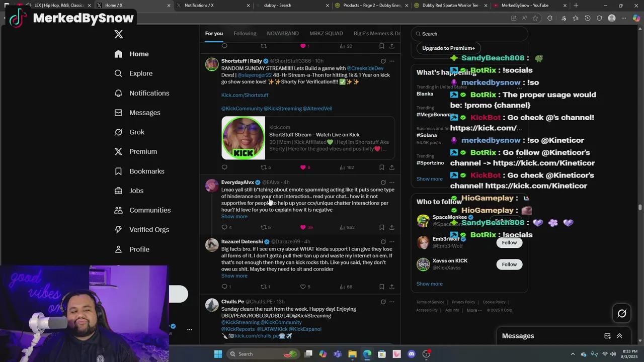Bookmark the EverydayAlvx post
Viewport: 644px width, 362px height.
point(382,227)
